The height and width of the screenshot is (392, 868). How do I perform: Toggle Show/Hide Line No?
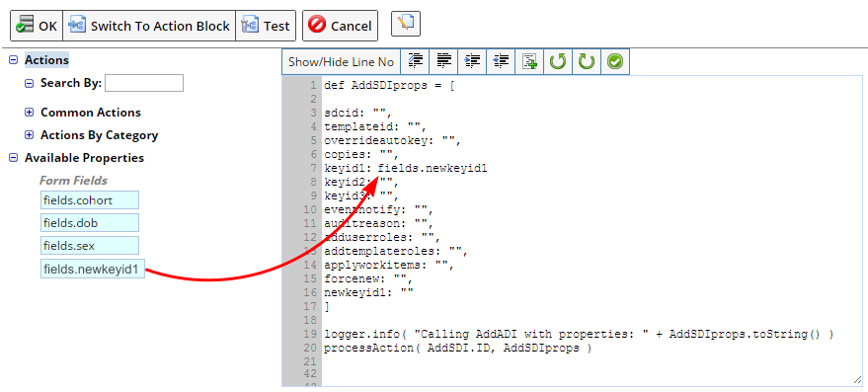[341, 62]
